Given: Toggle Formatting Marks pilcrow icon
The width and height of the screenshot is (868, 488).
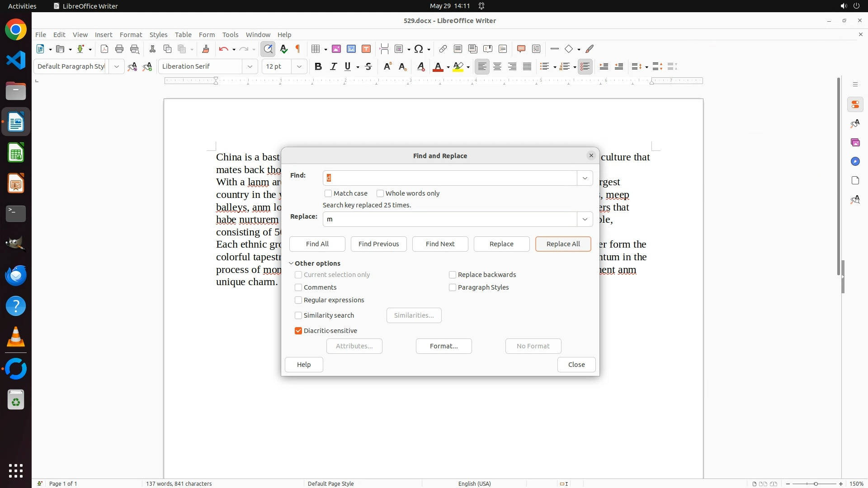Looking at the screenshot, I should [x=298, y=49].
